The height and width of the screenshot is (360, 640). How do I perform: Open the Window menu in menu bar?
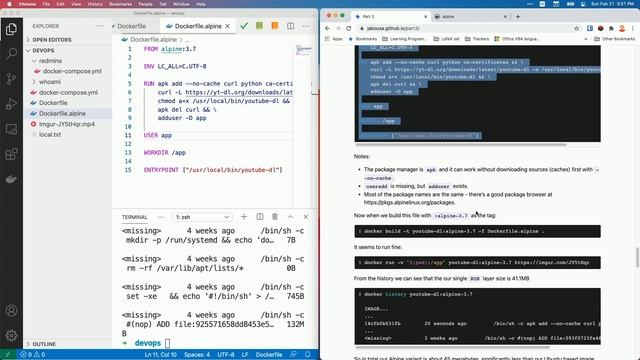coord(181,4)
